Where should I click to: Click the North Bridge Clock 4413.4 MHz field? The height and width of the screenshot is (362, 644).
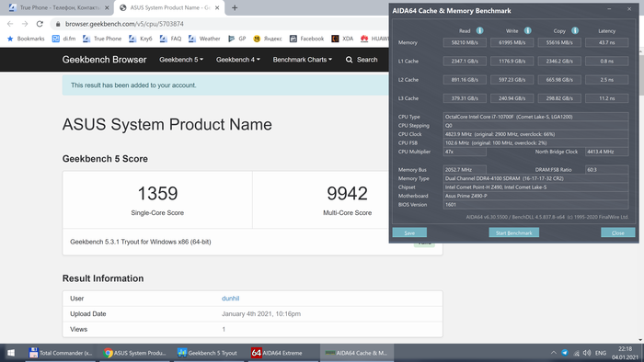pos(606,152)
